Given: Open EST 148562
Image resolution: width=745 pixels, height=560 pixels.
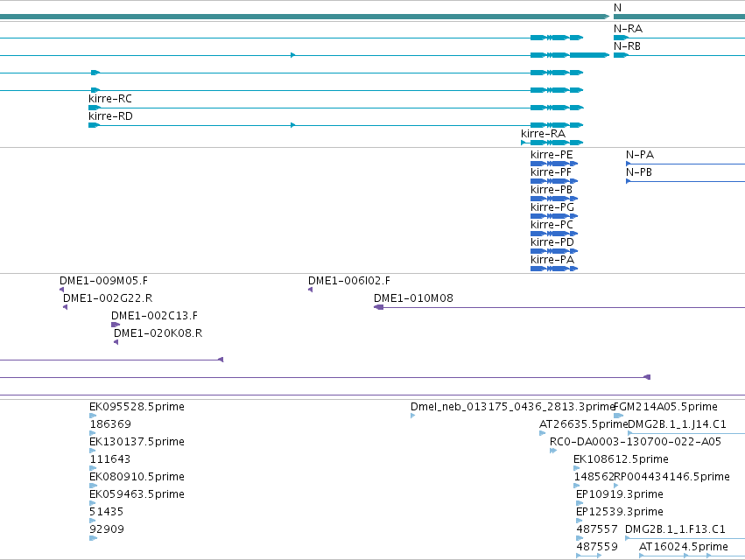Looking at the screenshot, I should coord(594,477).
